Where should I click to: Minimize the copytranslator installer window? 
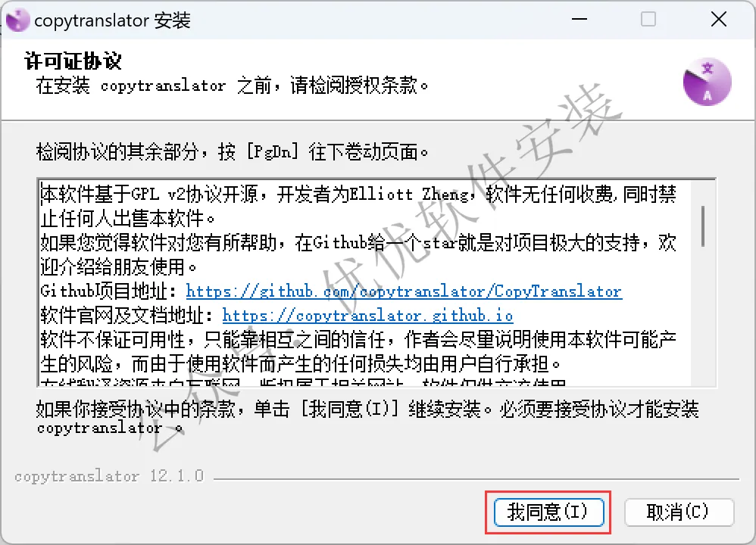(579, 20)
